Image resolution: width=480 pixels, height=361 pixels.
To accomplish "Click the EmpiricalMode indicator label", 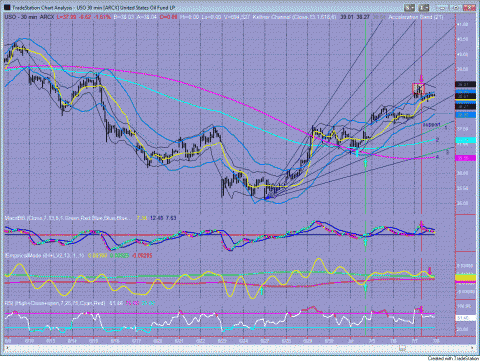I will pyautogui.click(x=44, y=256).
